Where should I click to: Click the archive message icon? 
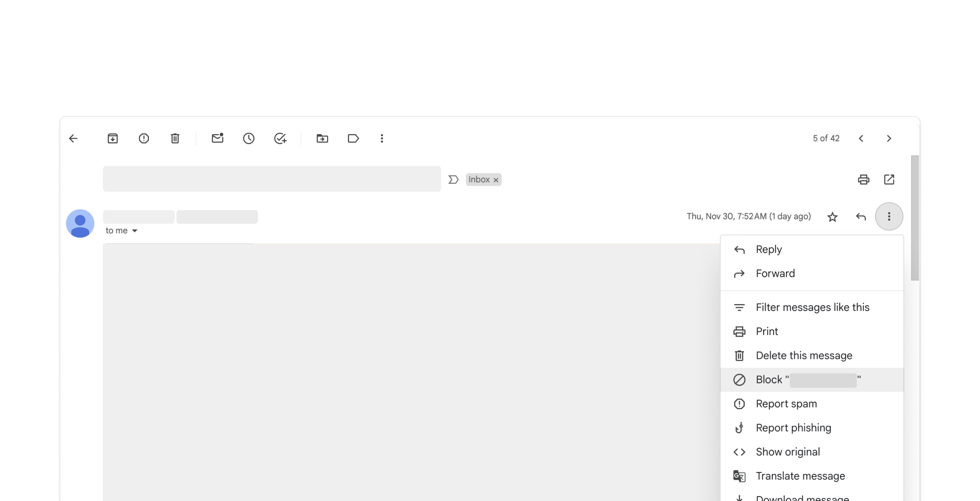[x=112, y=137]
